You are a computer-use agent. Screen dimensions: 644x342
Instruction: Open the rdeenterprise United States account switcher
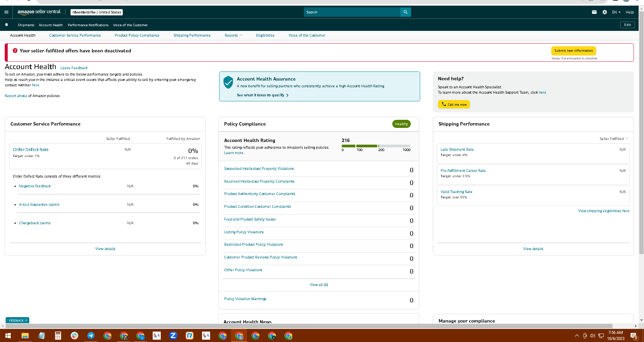[97, 12]
